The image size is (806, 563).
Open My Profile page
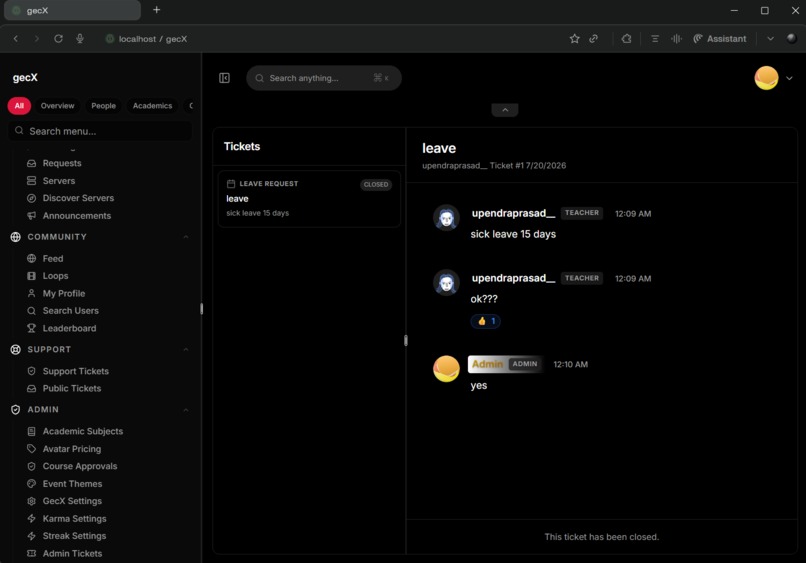(64, 293)
